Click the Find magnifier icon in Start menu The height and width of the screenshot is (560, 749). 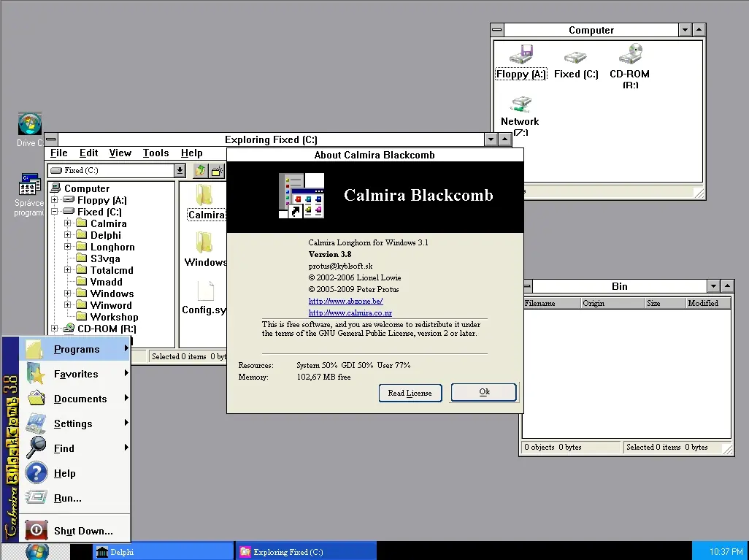tap(36, 448)
